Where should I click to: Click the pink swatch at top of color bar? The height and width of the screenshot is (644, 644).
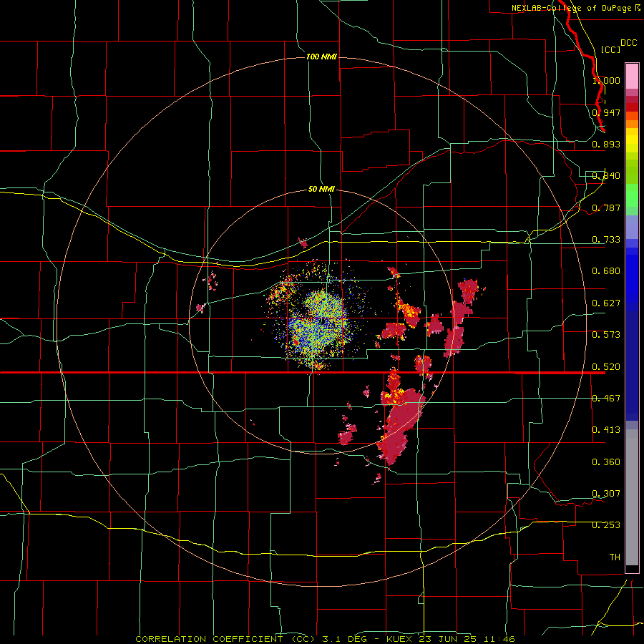tap(632, 77)
